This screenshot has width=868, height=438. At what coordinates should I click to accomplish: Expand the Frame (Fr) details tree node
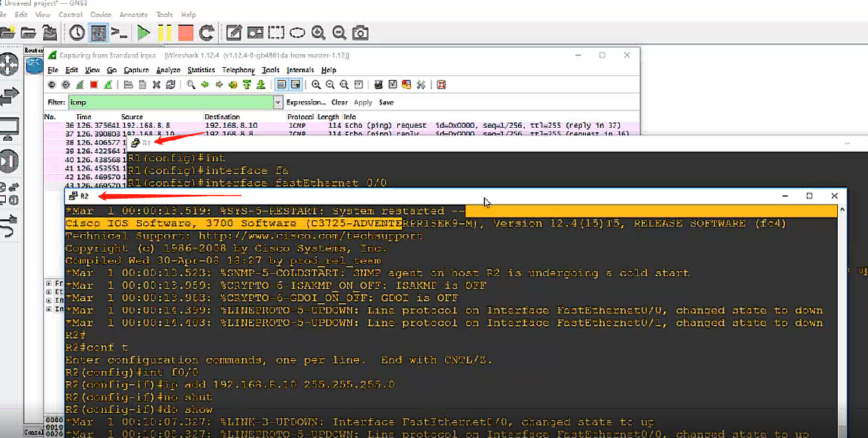[x=49, y=283]
